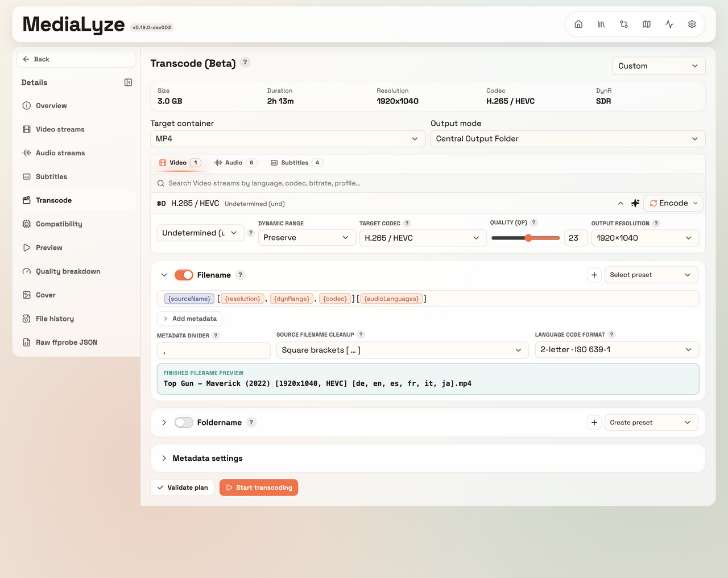The image size is (728, 578).
Task: Open the Output mode dropdown
Action: point(568,139)
